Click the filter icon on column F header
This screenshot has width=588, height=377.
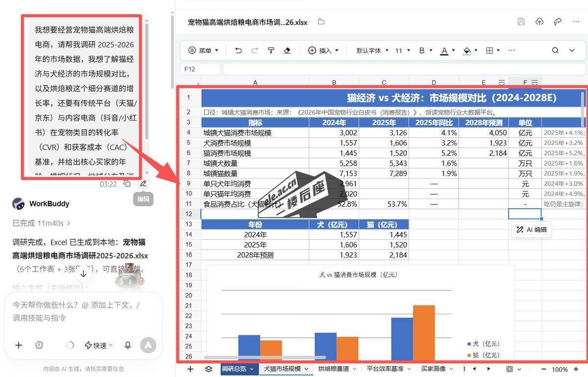pyautogui.click(x=535, y=83)
